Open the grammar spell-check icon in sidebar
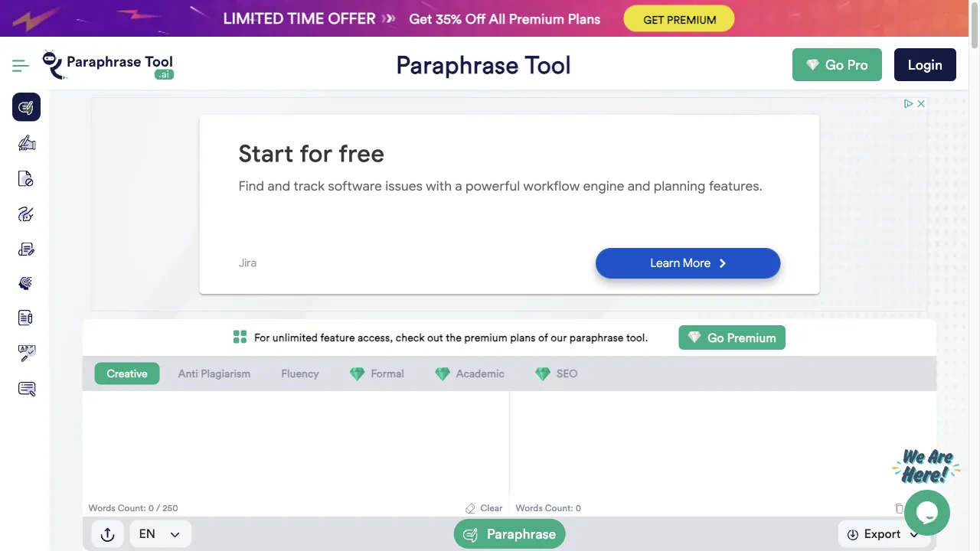 coord(26,354)
